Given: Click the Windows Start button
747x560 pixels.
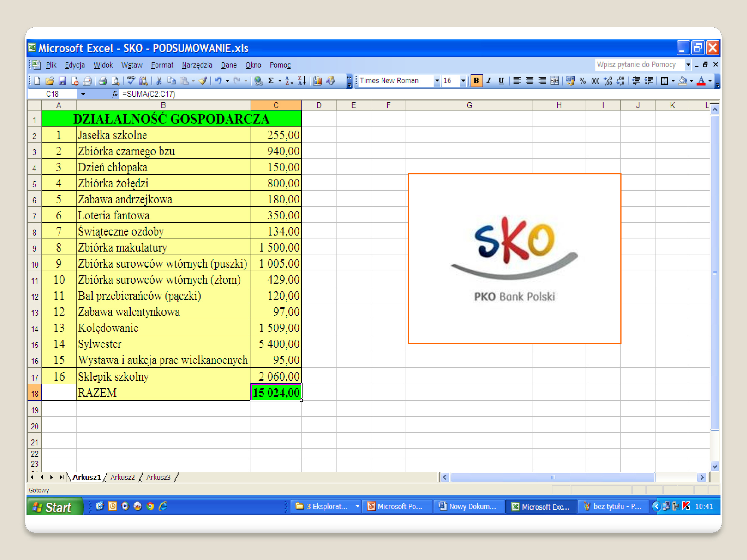Looking at the screenshot, I should click(55, 507).
